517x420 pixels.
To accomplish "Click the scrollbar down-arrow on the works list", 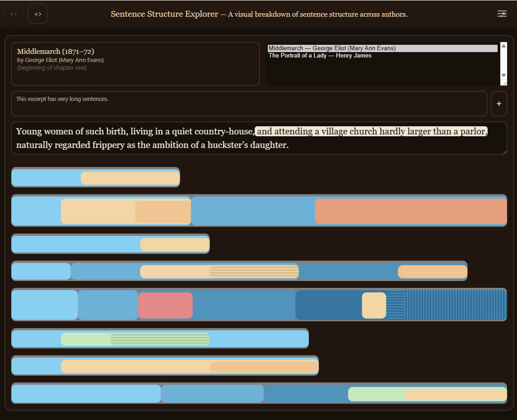I will point(503,76).
